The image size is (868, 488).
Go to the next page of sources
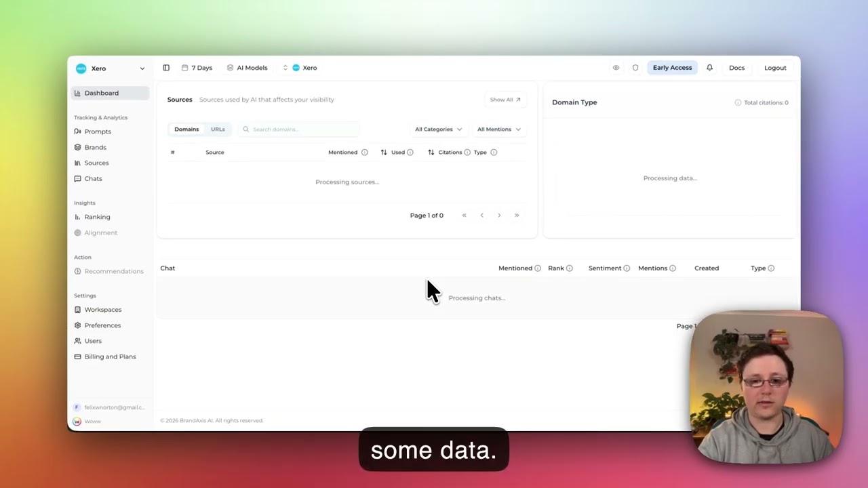click(499, 216)
